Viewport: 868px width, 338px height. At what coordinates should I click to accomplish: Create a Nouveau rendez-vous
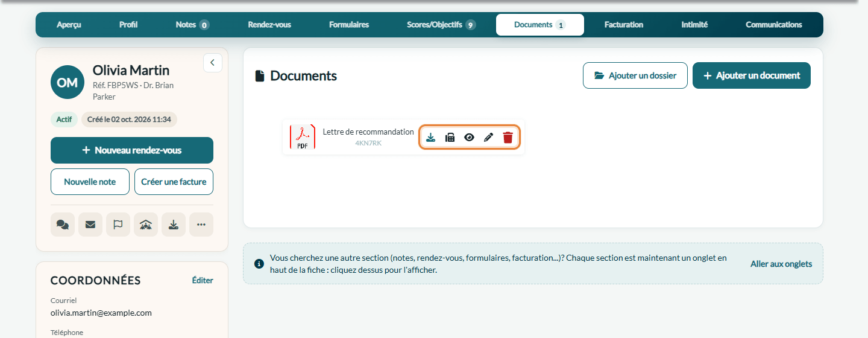(132, 150)
